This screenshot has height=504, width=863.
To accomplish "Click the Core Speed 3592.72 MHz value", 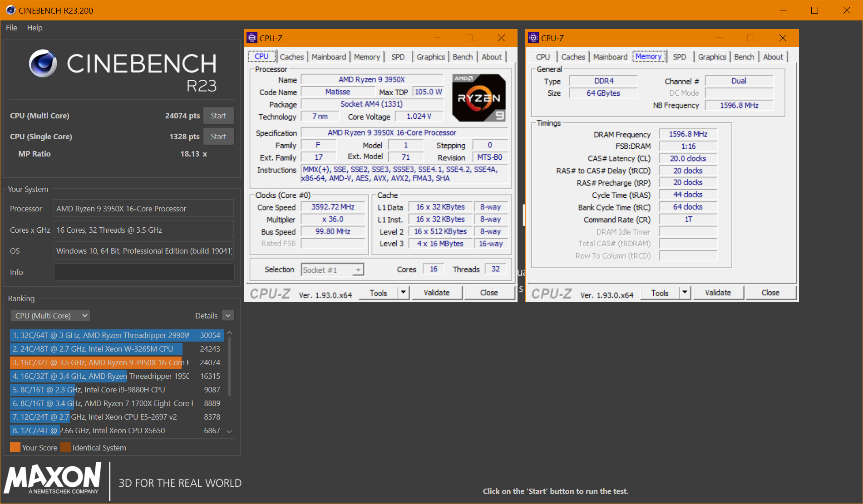I will (333, 207).
